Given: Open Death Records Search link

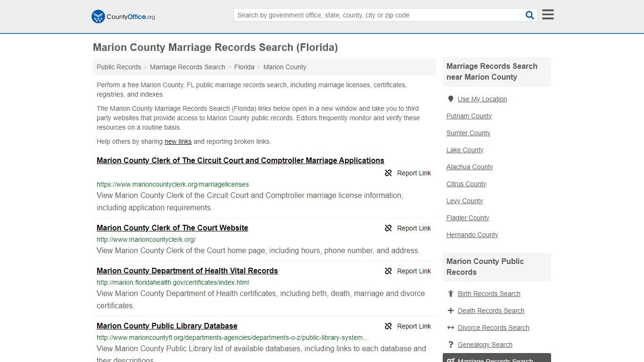Looking at the screenshot, I should tap(491, 311).
